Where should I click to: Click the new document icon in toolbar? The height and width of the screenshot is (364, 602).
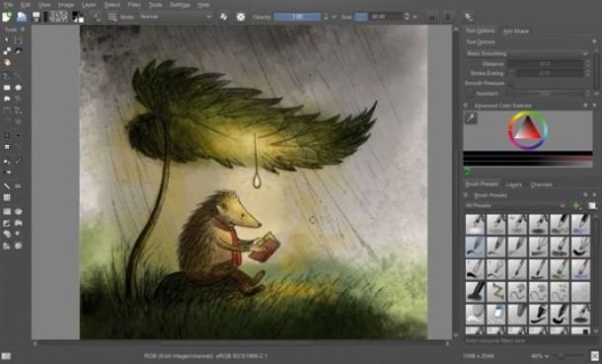pyautogui.click(x=7, y=17)
